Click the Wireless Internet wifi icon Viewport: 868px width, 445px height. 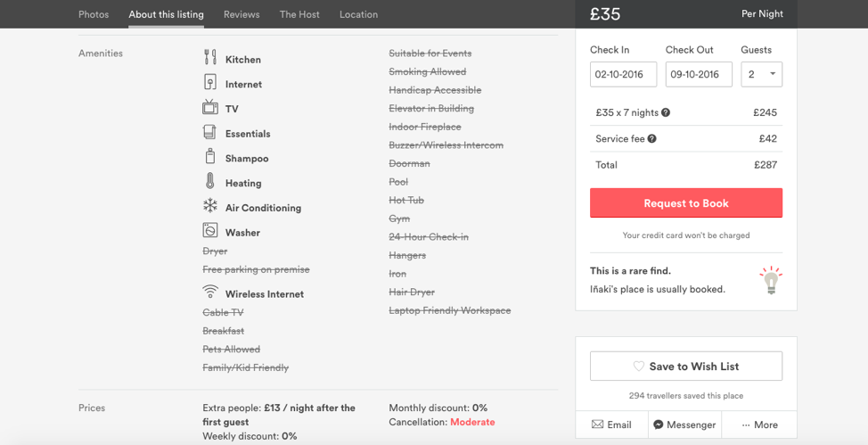(x=209, y=291)
